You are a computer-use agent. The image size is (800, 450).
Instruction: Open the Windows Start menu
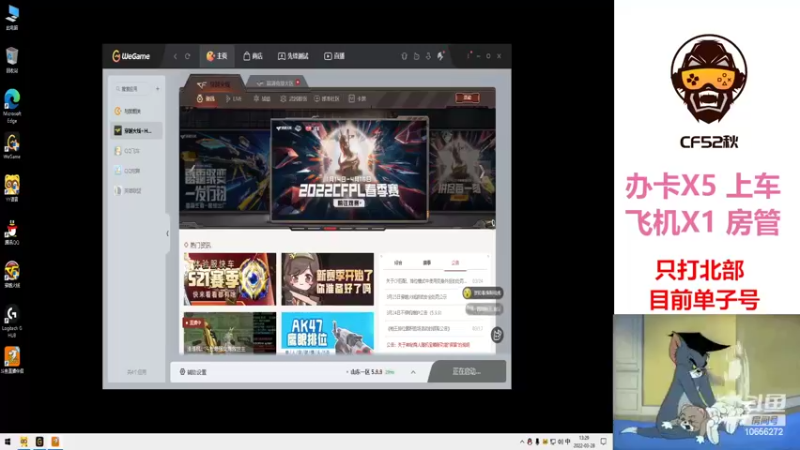coord(8,442)
